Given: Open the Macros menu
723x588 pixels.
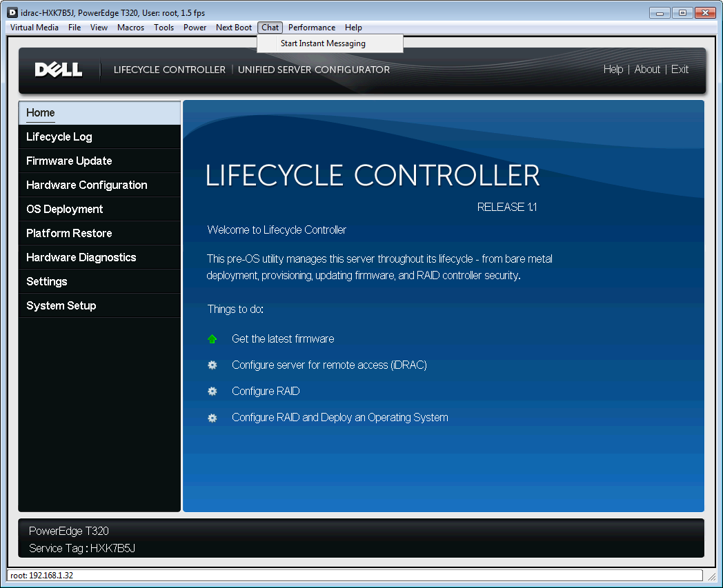Looking at the screenshot, I should pyautogui.click(x=130, y=28).
